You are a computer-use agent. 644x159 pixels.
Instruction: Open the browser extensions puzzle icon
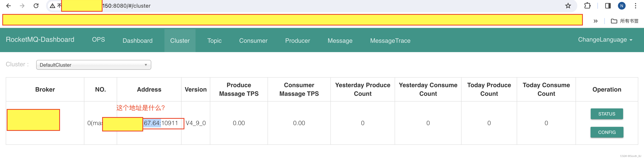pos(587,6)
